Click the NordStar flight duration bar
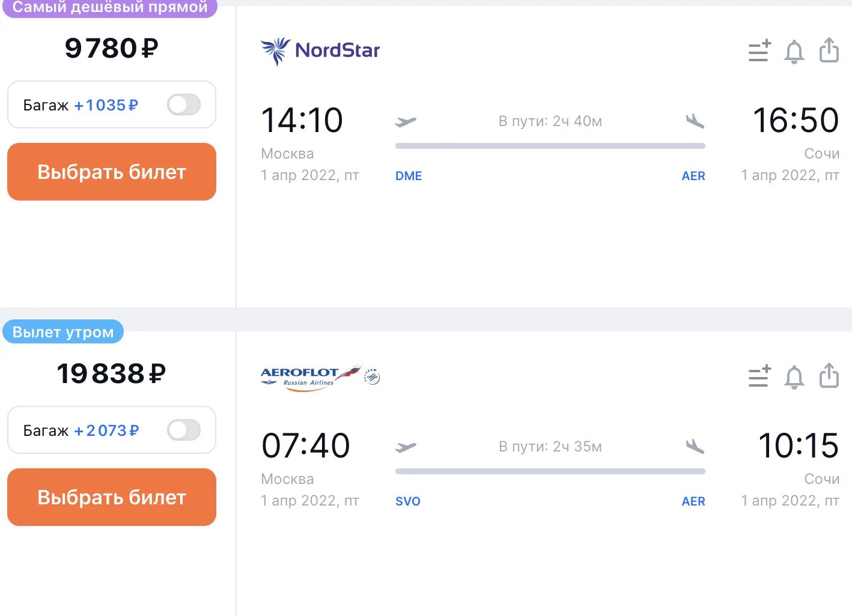This screenshot has width=852, height=616. pos(550,146)
